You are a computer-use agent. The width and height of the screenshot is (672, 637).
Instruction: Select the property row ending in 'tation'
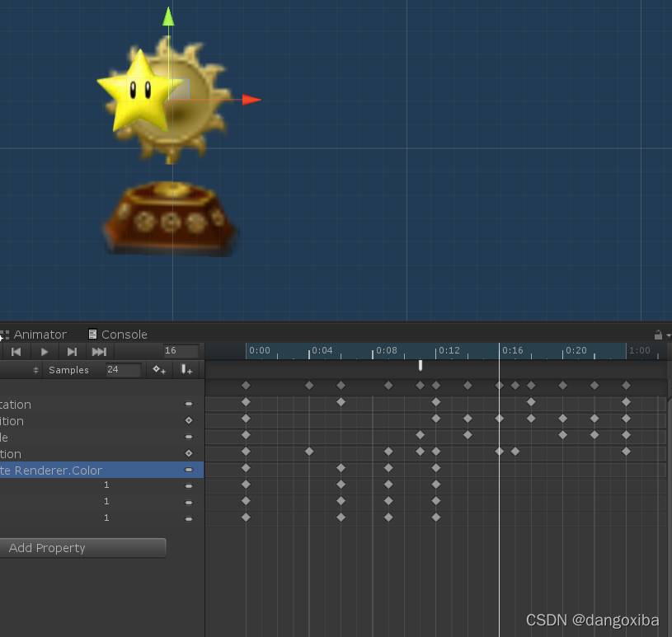[101, 405]
